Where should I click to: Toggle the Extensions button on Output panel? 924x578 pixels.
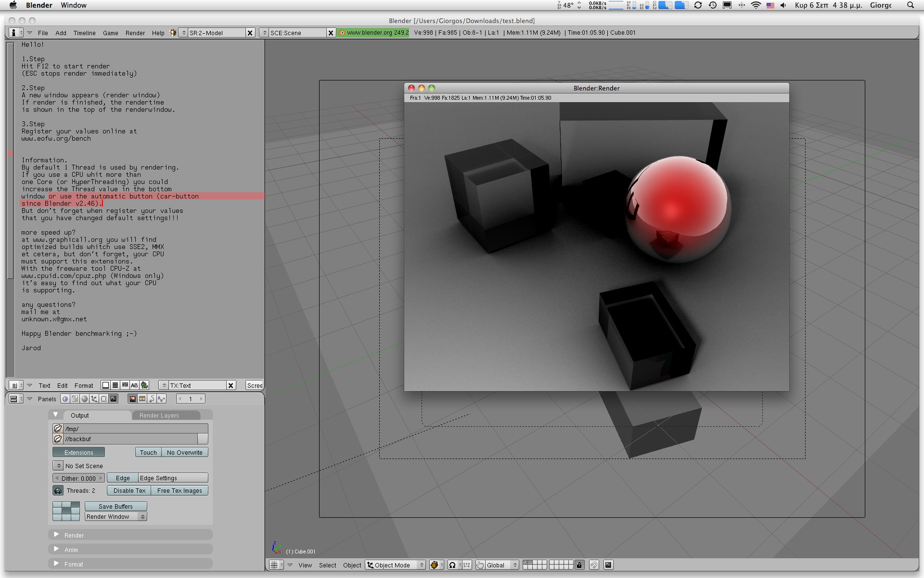tap(79, 452)
